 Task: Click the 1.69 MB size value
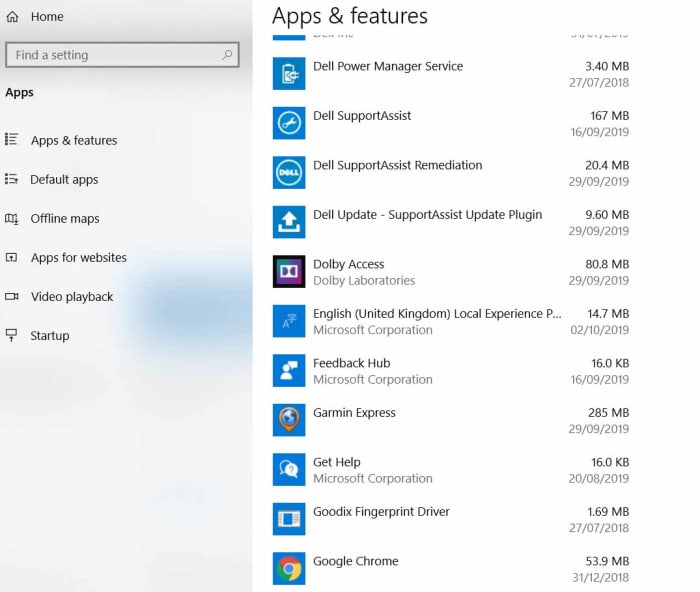(608, 512)
